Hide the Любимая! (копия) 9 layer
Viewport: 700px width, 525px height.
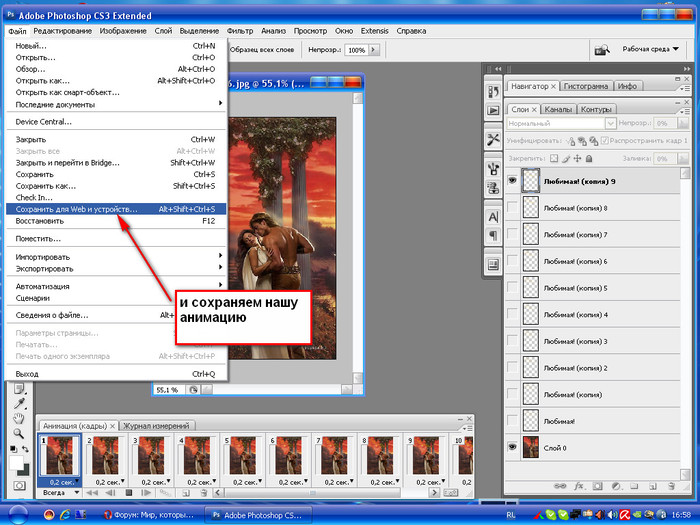(512, 181)
